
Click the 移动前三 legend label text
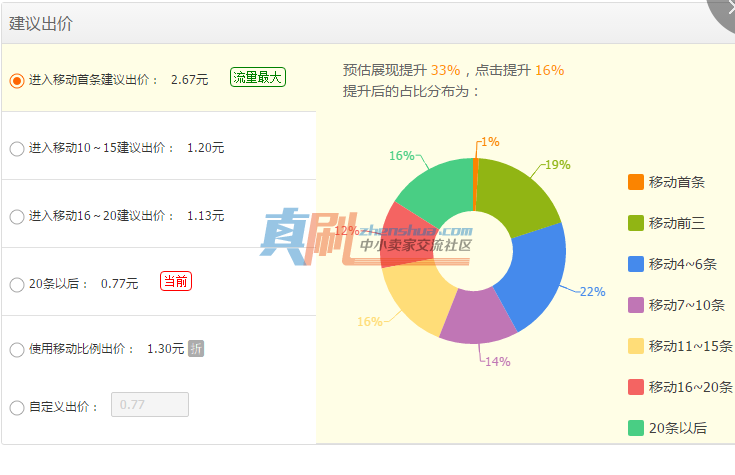pyautogui.click(x=676, y=223)
